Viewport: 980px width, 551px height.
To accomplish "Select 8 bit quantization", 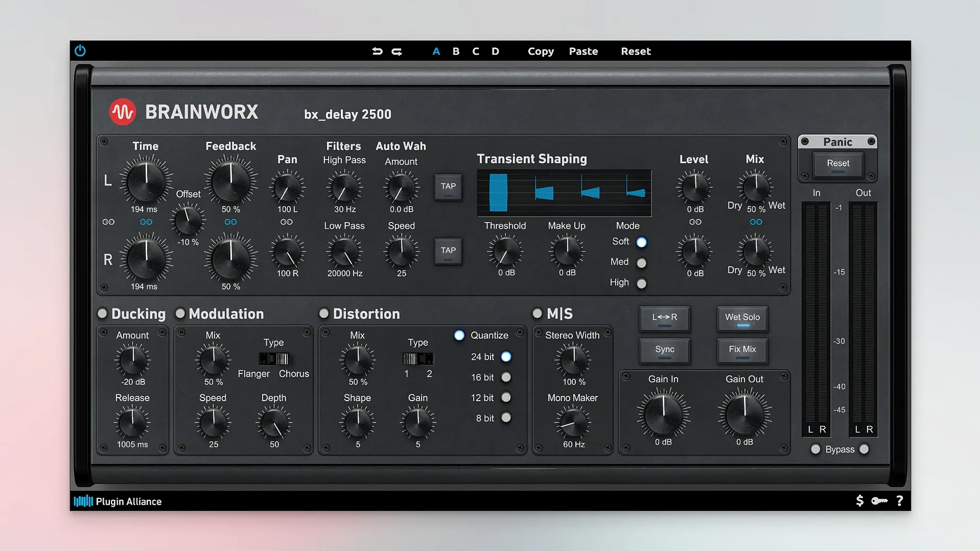I will click(506, 418).
